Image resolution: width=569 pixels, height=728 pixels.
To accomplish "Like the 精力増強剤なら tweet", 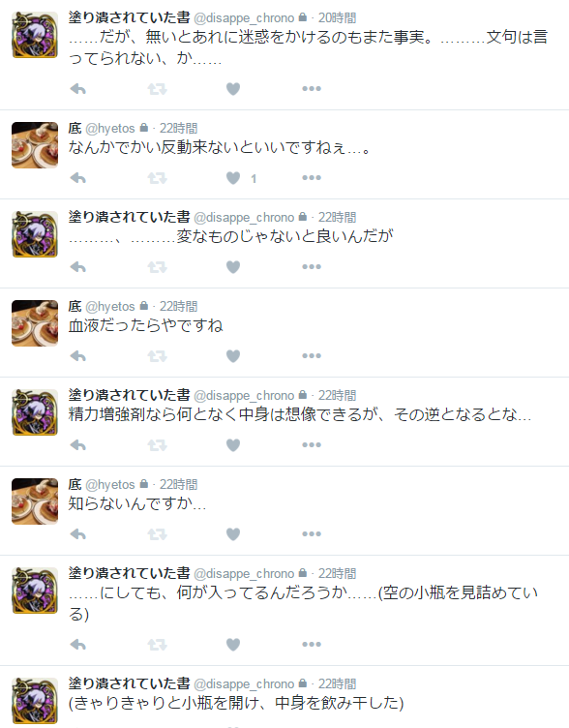I will coord(233,445).
